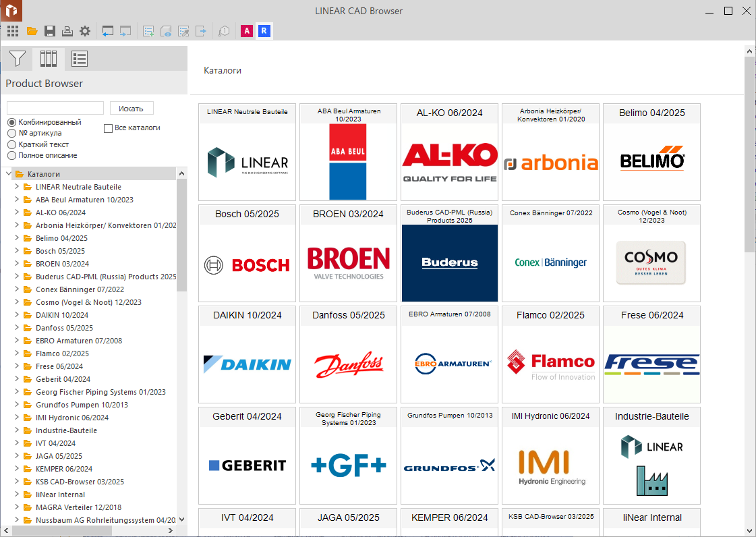Select the Краткий текст radio button

pos(12,145)
